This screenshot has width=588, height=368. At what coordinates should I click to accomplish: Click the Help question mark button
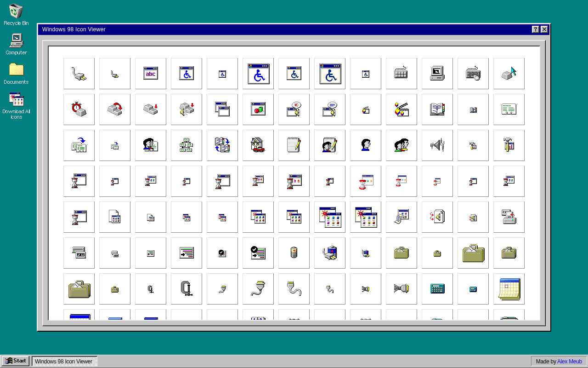[535, 29]
